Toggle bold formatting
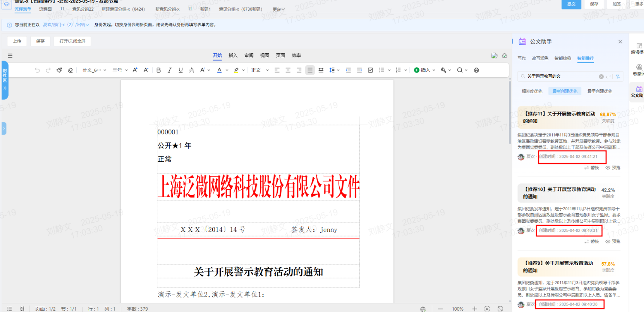 [x=159, y=70]
